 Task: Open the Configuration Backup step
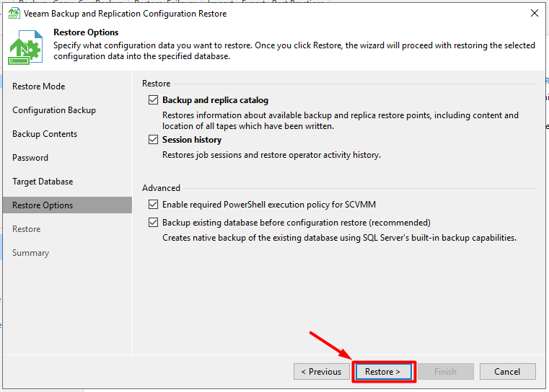click(54, 110)
